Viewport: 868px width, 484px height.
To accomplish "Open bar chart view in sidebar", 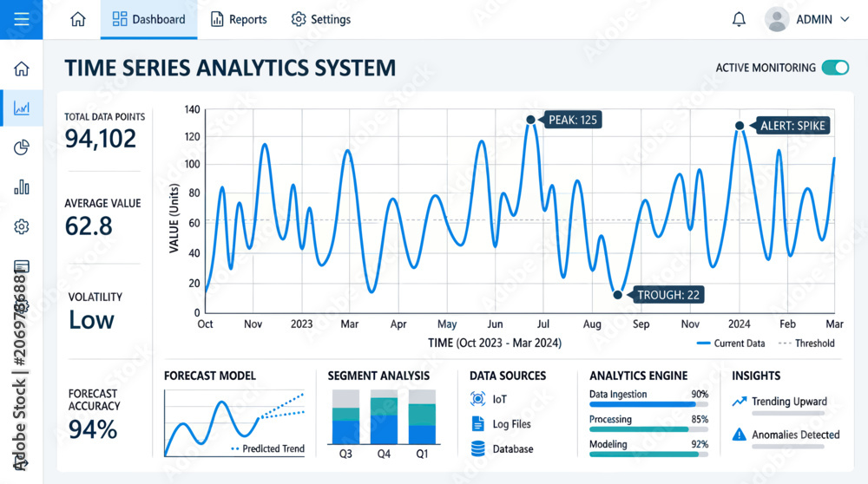I will [22, 187].
